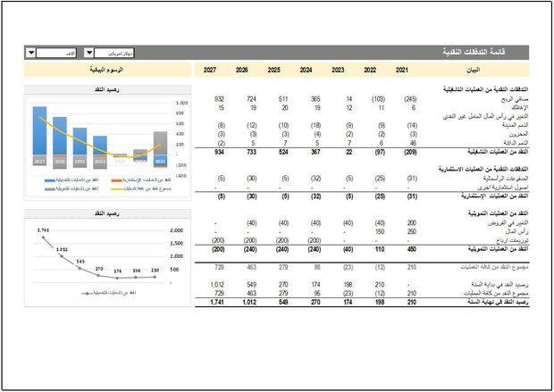Select operating cash total 934 for 2027

tap(219, 152)
